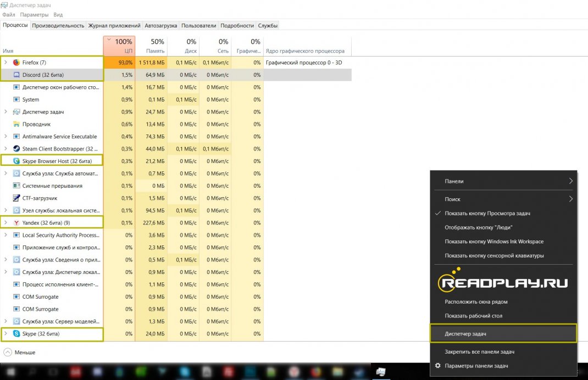Click the Меньше button label
Screen dimensions: 588x380
25,352
